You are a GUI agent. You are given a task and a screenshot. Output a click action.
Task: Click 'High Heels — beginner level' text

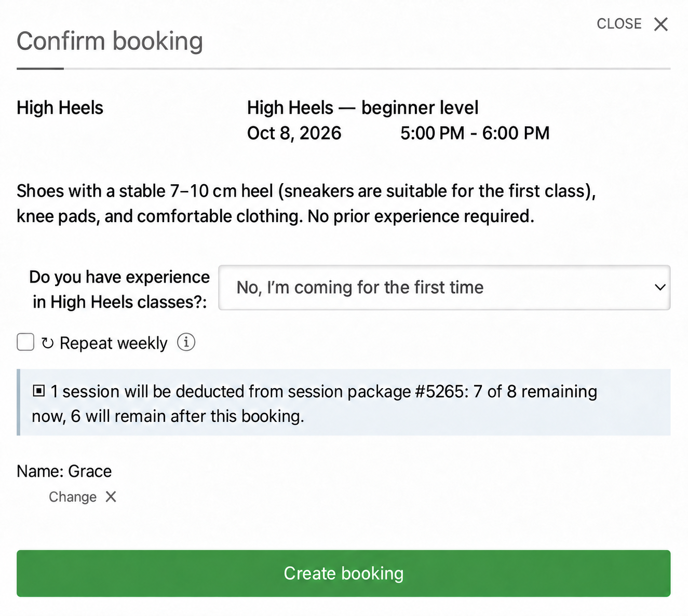(x=362, y=107)
